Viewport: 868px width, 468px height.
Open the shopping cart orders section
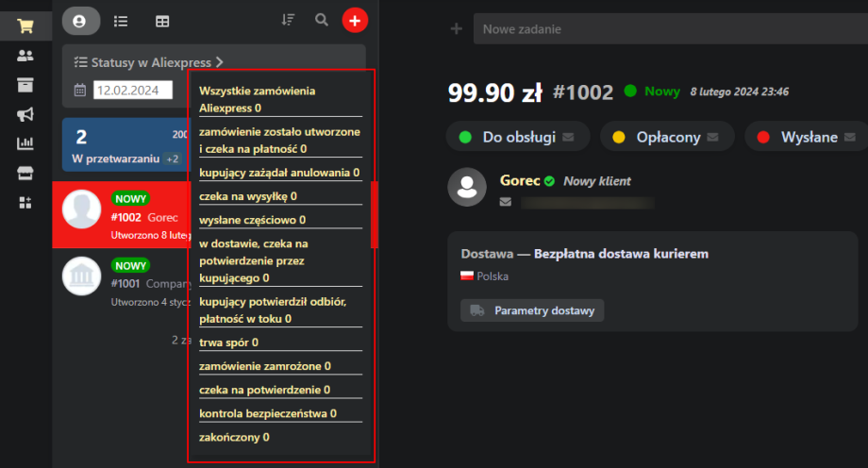click(x=25, y=25)
